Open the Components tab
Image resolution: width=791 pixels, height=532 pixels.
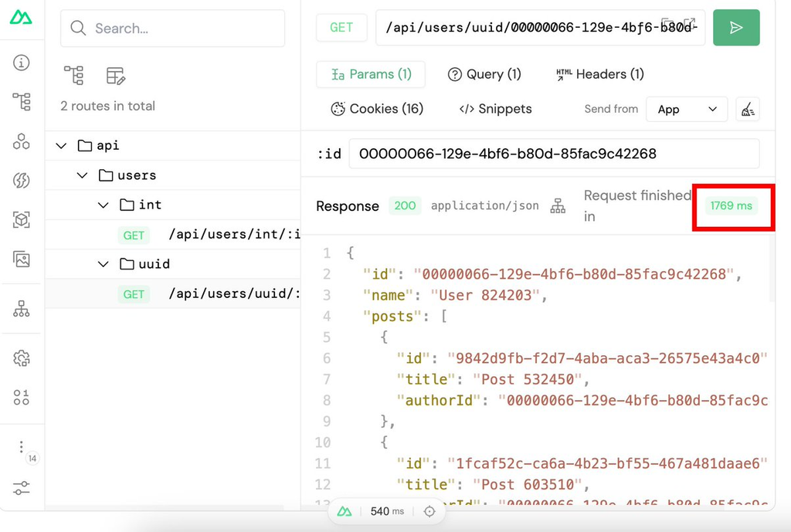click(21, 141)
